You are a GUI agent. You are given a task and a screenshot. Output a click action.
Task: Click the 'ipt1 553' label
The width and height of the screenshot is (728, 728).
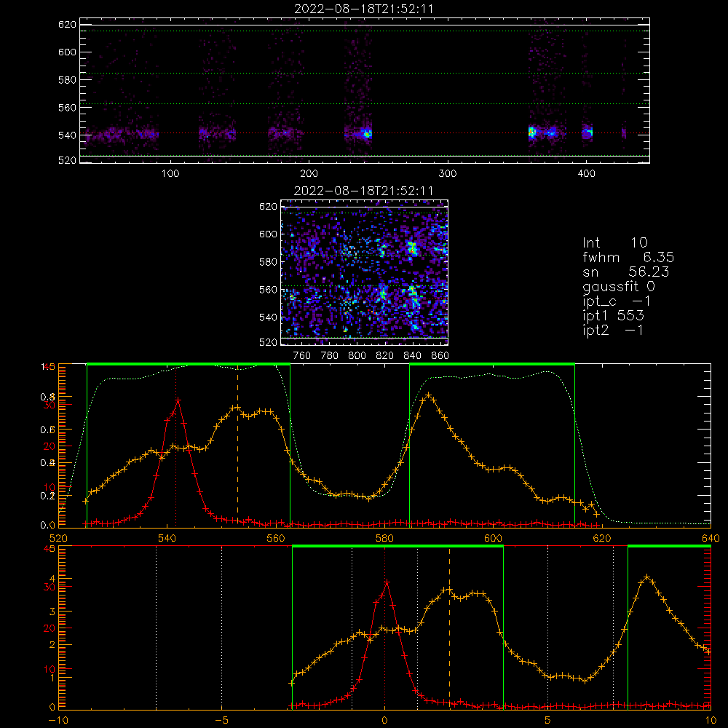(613, 316)
